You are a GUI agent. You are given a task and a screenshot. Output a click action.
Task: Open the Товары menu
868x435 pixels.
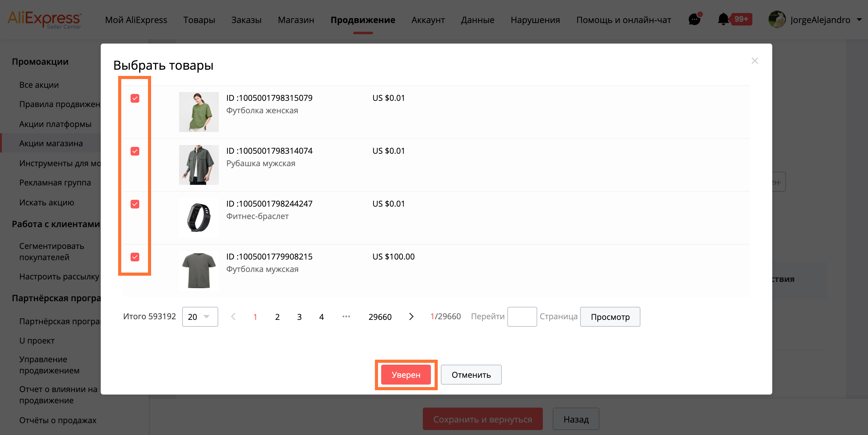[x=199, y=20]
